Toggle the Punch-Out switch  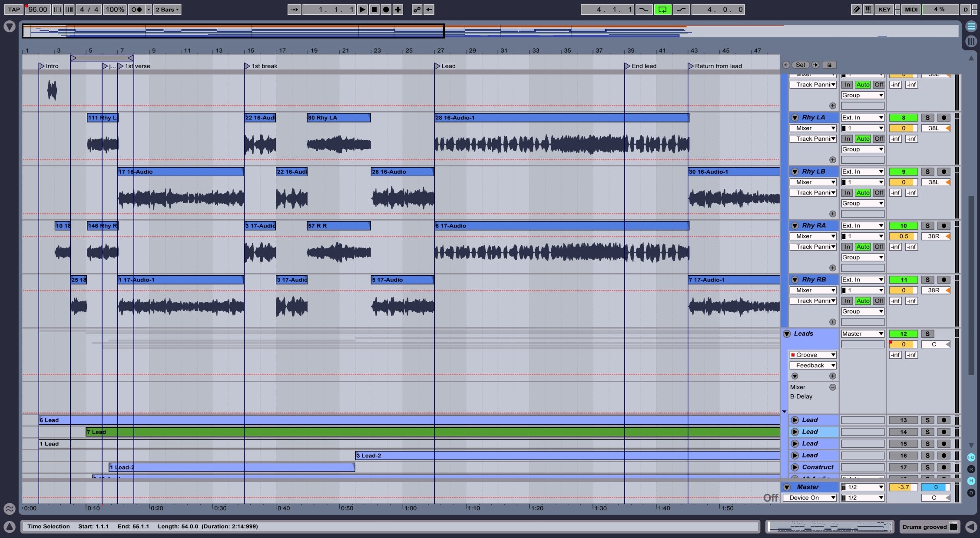(x=681, y=10)
